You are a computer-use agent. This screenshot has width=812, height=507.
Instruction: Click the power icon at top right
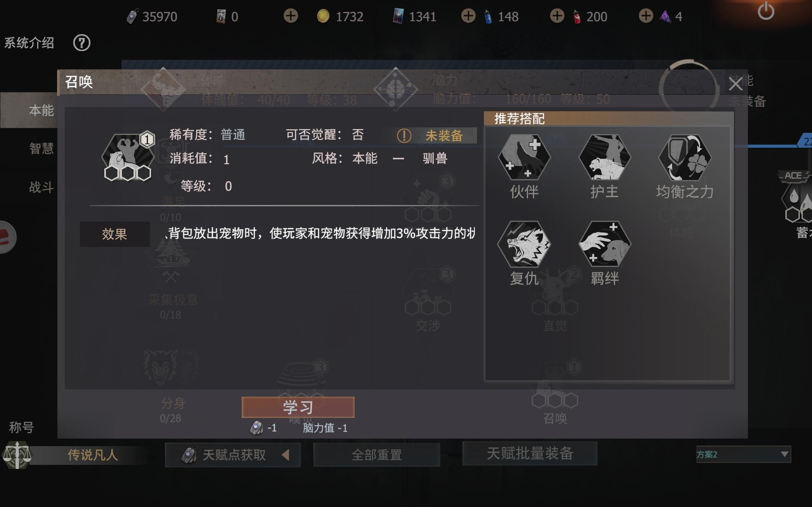(766, 11)
